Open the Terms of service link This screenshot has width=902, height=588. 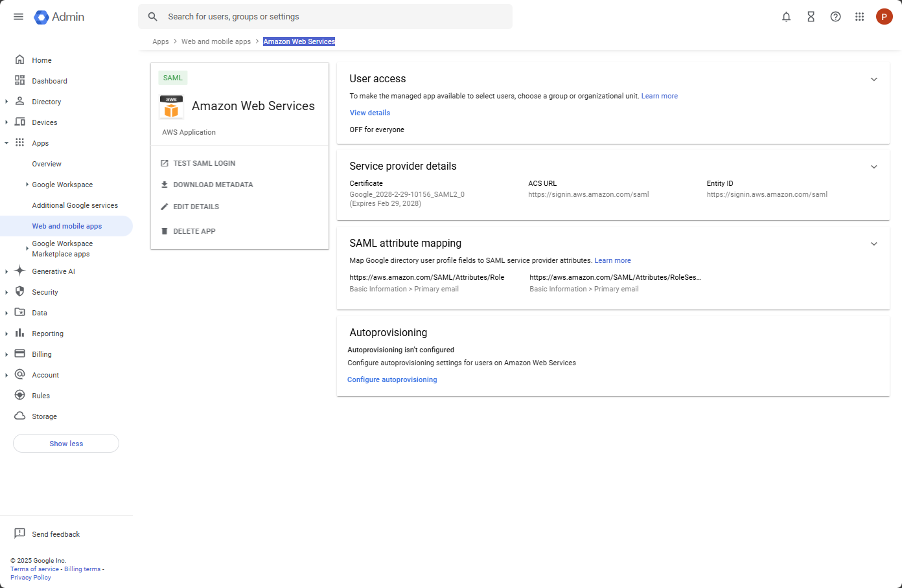coord(34,569)
